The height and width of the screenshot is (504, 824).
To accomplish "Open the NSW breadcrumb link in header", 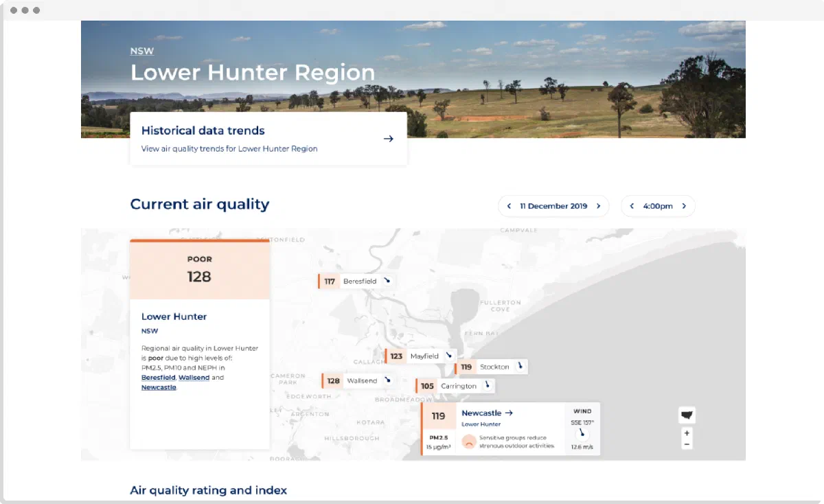I will (142, 51).
